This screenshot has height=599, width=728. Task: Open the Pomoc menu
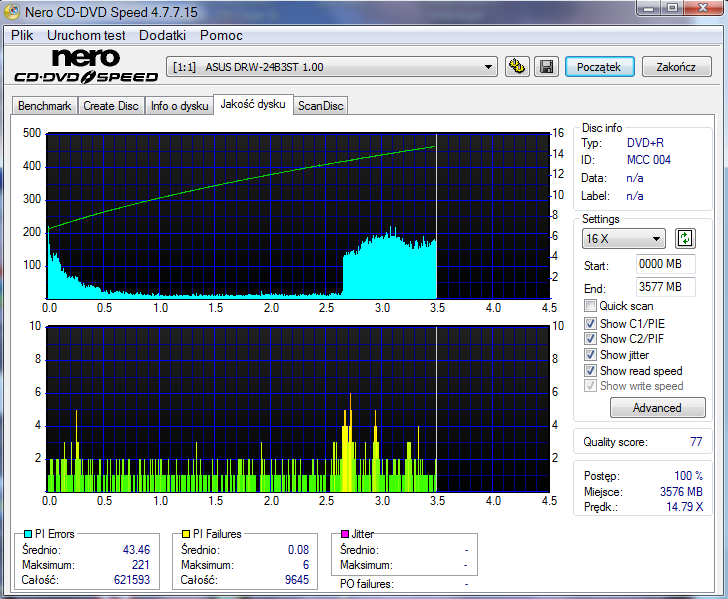click(x=221, y=35)
